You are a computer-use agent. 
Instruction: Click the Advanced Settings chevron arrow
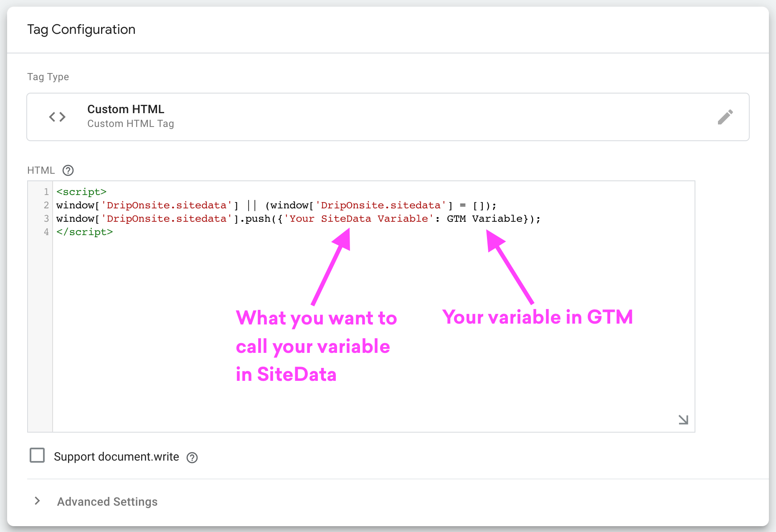click(37, 501)
